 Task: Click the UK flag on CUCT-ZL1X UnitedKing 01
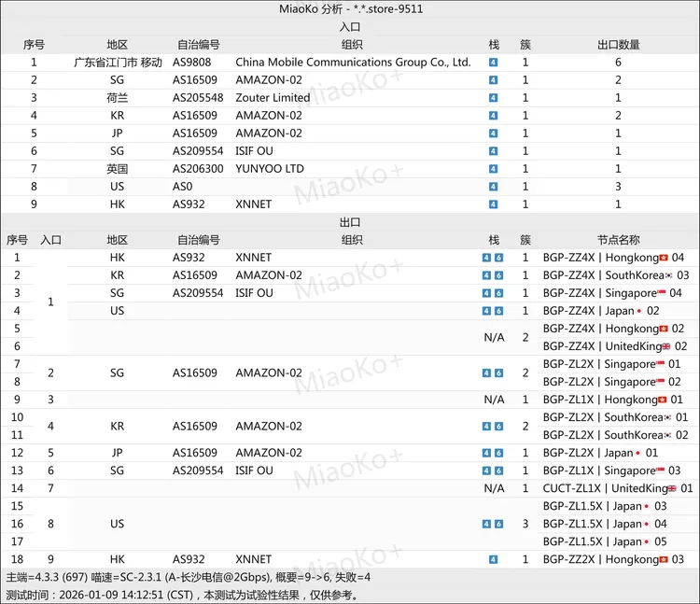(x=671, y=488)
